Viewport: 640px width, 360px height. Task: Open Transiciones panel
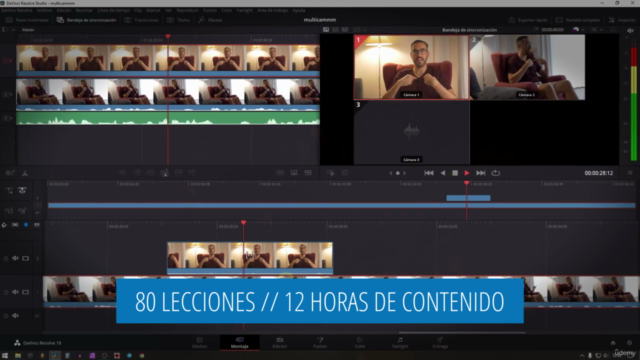[141, 20]
